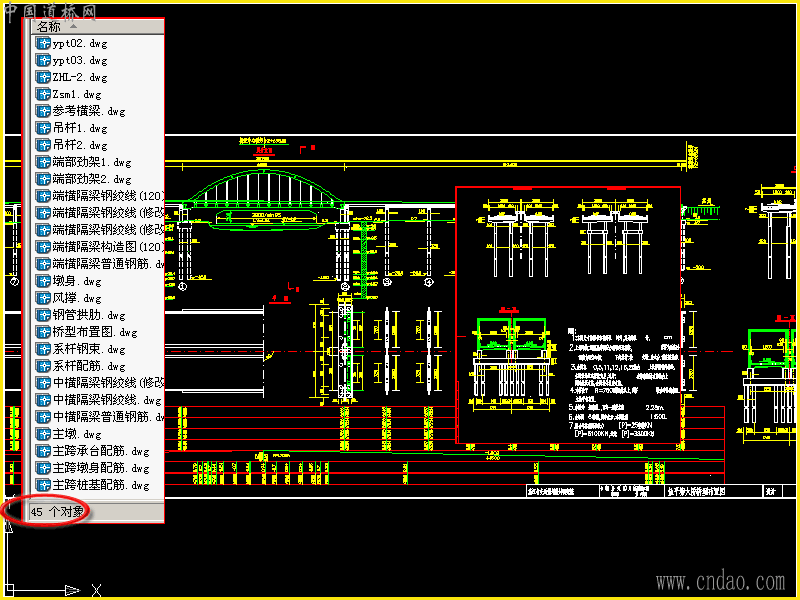
Task: Click the www.cndao.com watermark link
Action: coord(720,582)
